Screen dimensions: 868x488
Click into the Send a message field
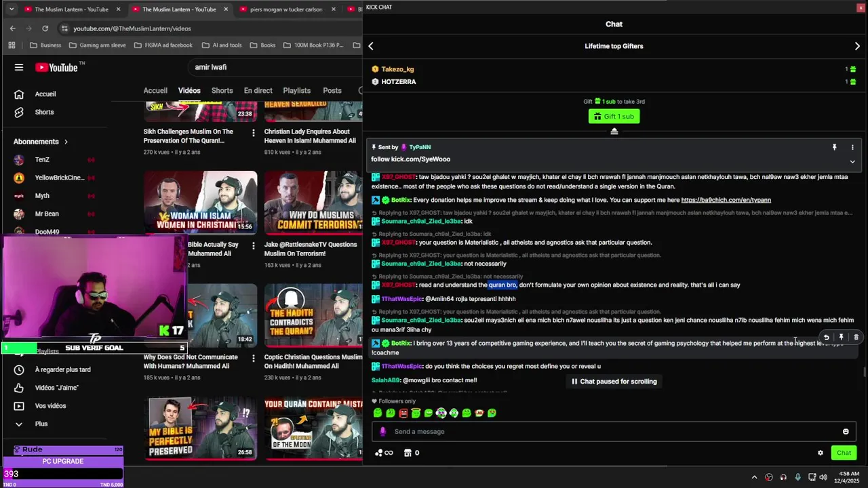pos(614,432)
